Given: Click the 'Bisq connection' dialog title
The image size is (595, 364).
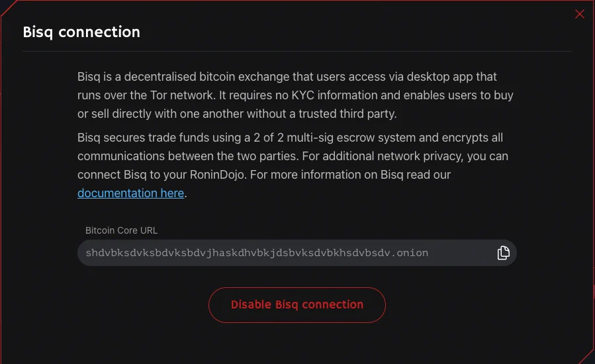Looking at the screenshot, I should point(81,32).
